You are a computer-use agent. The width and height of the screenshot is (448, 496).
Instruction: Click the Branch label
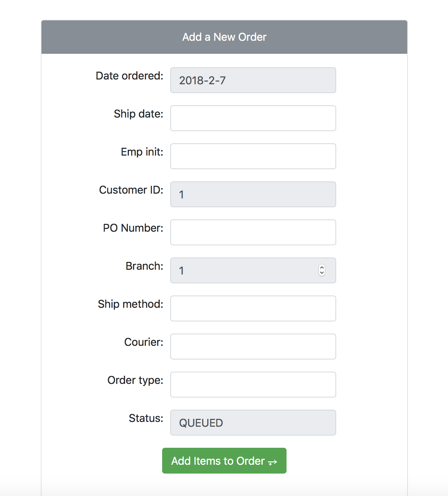(x=144, y=266)
